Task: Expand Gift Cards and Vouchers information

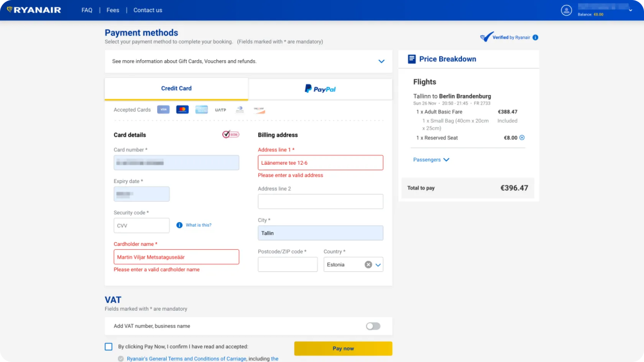Action: click(381, 61)
